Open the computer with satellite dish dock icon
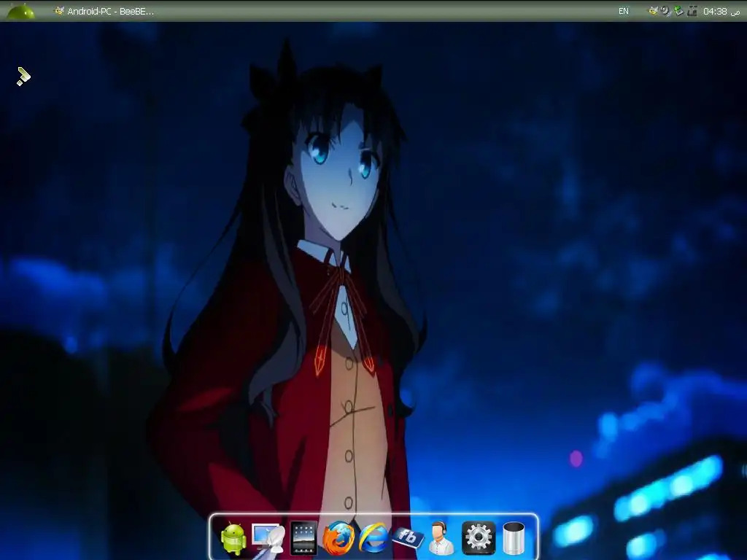The width and height of the screenshot is (747, 560). coord(268,539)
